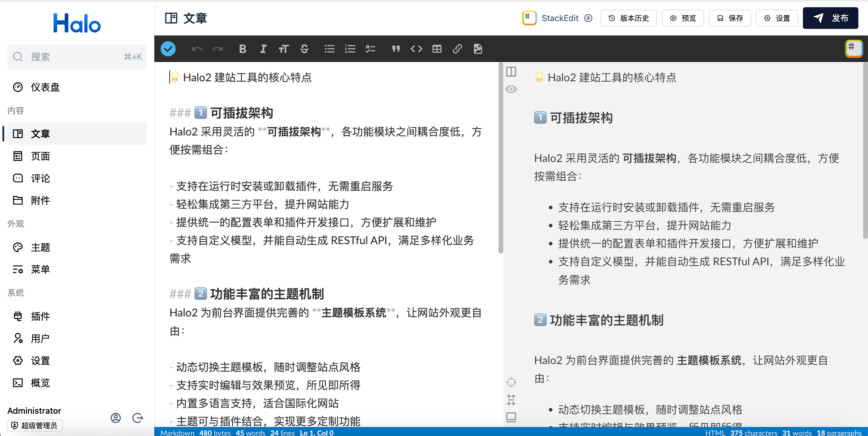Screen dimensions: 868x436
Task: Toggle bold formatting in toolbar
Action: coord(242,49)
